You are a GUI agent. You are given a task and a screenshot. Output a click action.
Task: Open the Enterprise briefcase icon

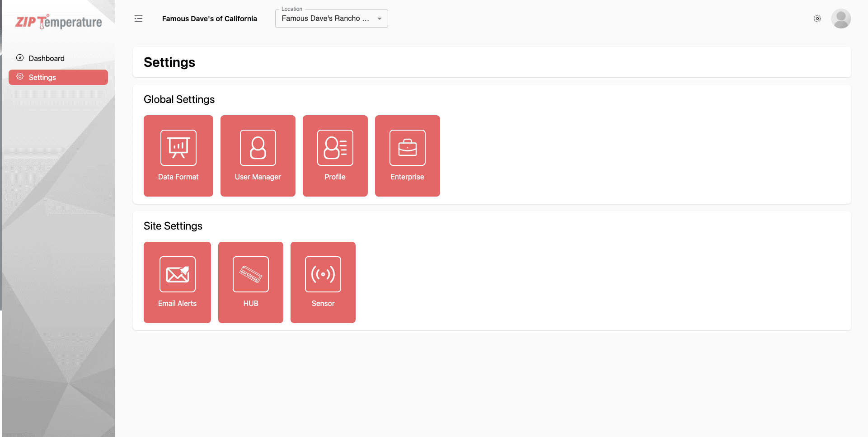[x=407, y=148]
